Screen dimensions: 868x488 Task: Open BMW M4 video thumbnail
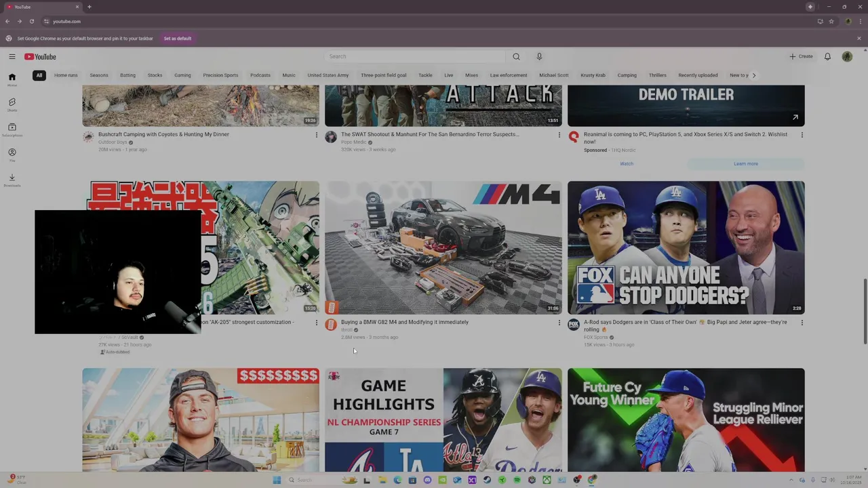(x=443, y=247)
